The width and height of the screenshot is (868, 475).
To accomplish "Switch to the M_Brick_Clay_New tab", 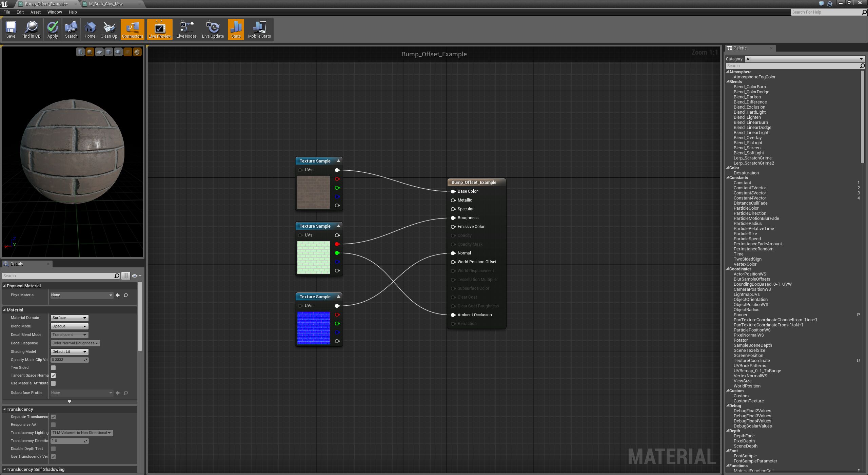I will pyautogui.click(x=106, y=4).
